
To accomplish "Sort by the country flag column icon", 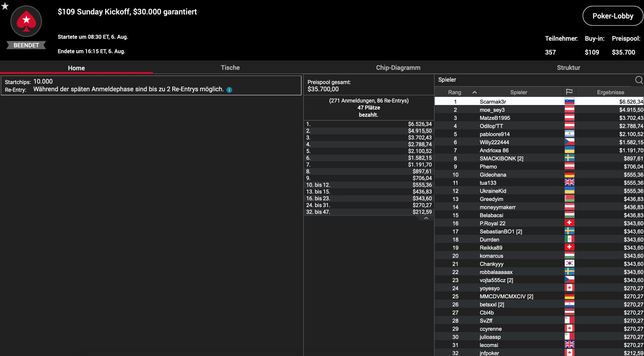I will coord(569,92).
